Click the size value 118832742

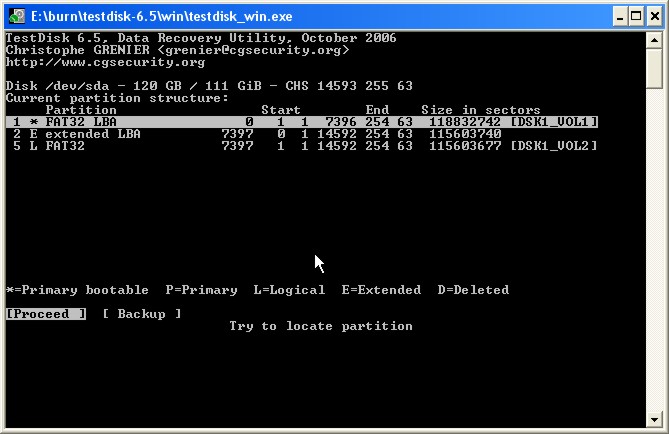[465, 122]
